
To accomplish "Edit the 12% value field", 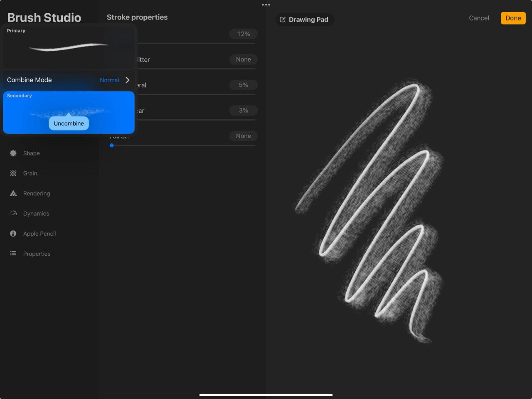I will [244, 34].
